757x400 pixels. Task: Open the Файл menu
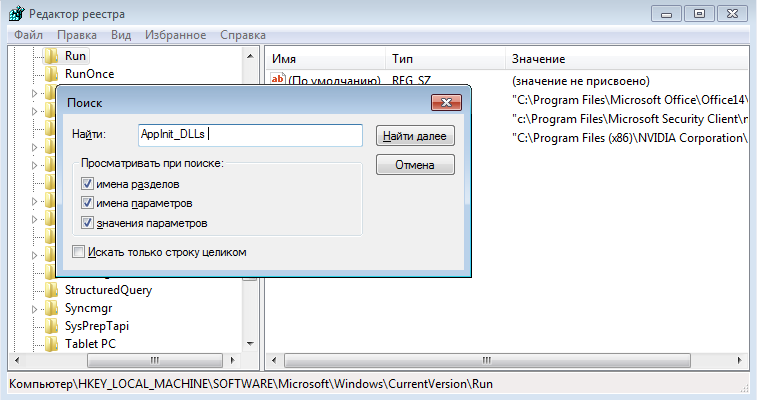[28, 35]
